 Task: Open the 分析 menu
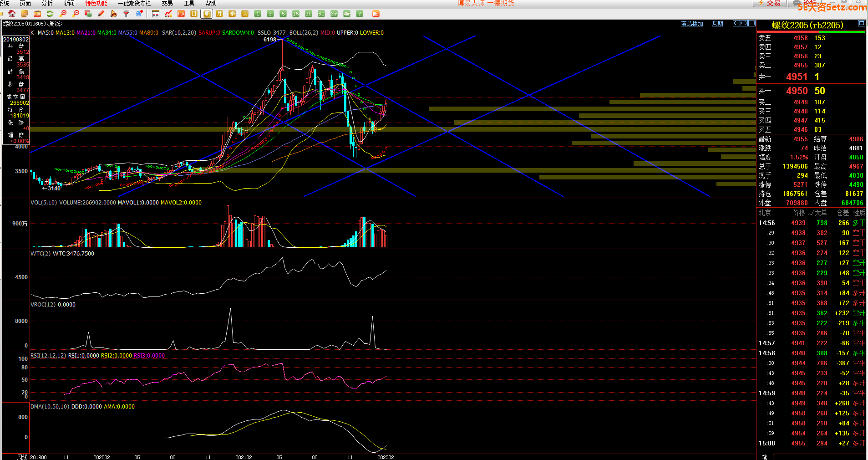[47, 3]
